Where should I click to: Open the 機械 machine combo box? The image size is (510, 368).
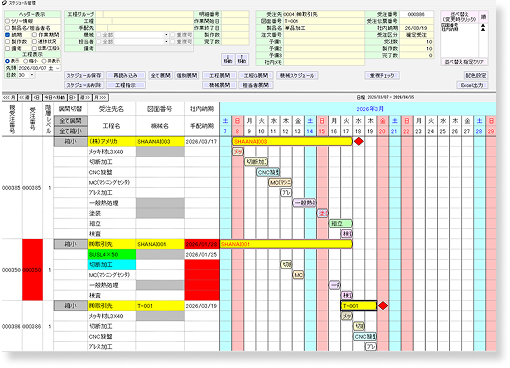point(166,35)
